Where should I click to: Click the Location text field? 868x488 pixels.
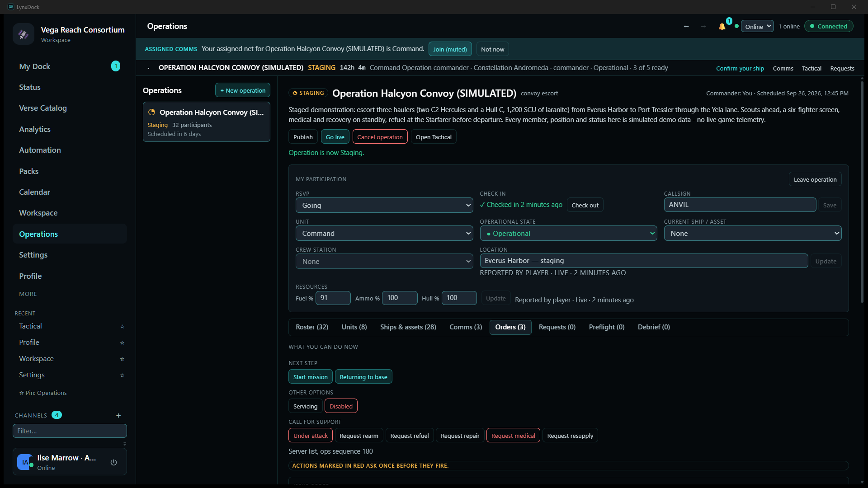coord(644,261)
